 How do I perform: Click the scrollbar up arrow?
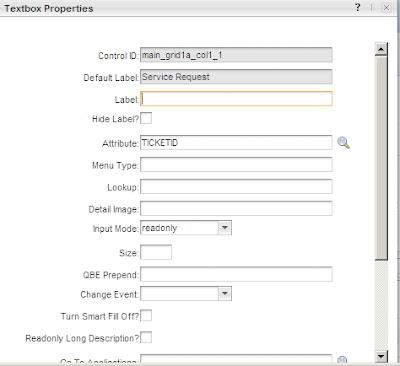point(381,49)
